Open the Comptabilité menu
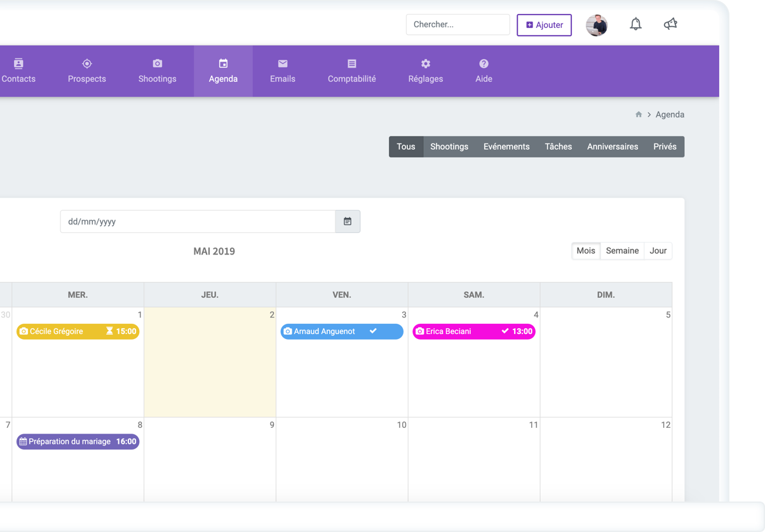765x532 pixels. click(x=351, y=71)
